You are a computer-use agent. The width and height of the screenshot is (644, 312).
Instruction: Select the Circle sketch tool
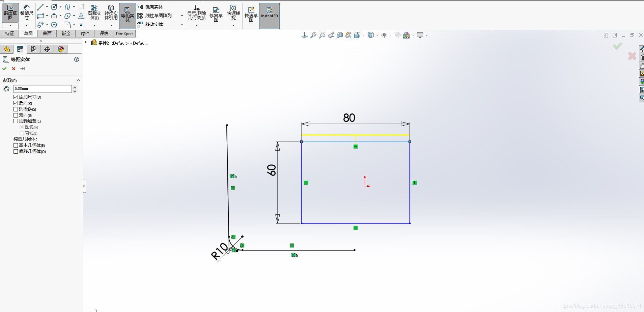pyautogui.click(x=54, y=7)
